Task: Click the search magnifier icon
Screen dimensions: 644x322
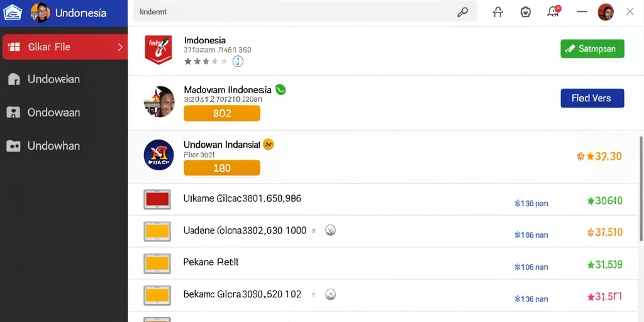Action: tap(462, 13)
